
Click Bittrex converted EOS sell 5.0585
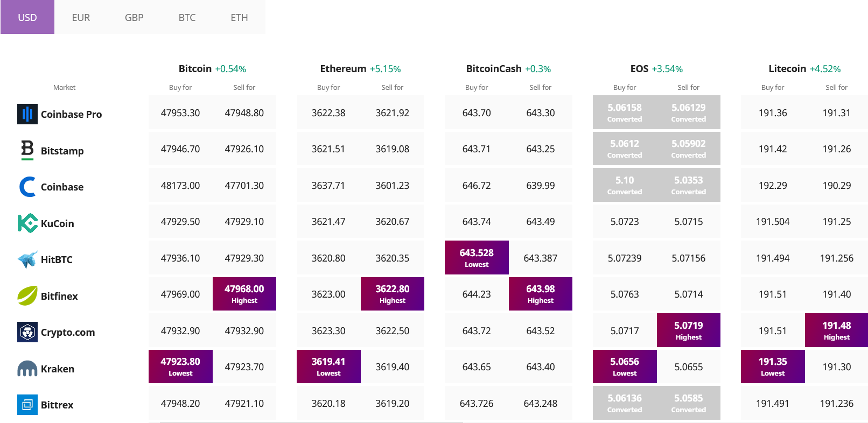coord(689,403)
